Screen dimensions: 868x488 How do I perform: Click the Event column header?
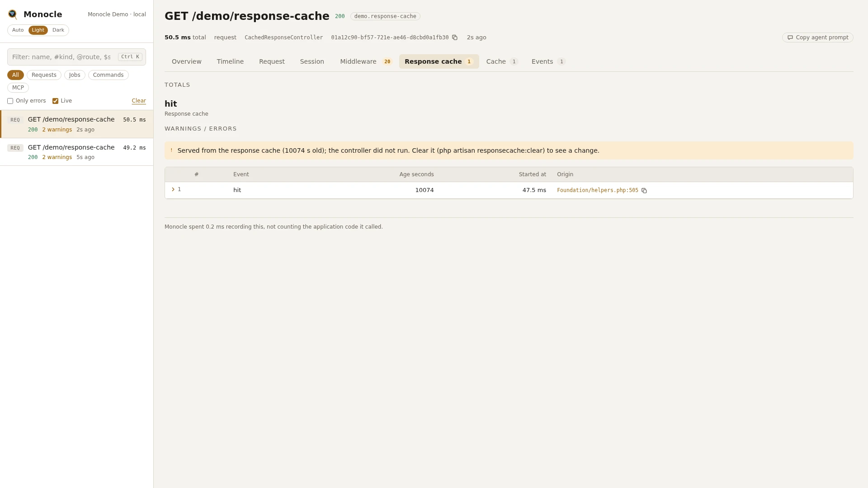(241, 174)
